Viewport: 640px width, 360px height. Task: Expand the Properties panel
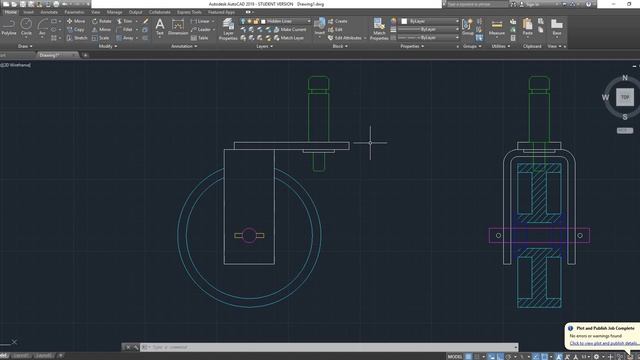[412, 46]
